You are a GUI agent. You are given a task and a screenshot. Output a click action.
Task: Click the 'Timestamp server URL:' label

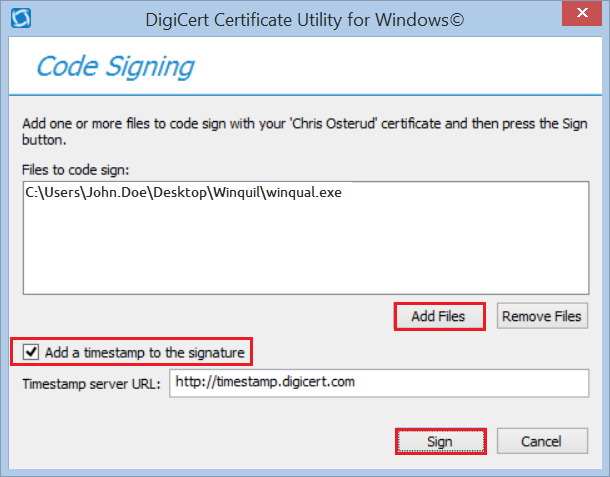pyautogui.click(x=91, y=382)
